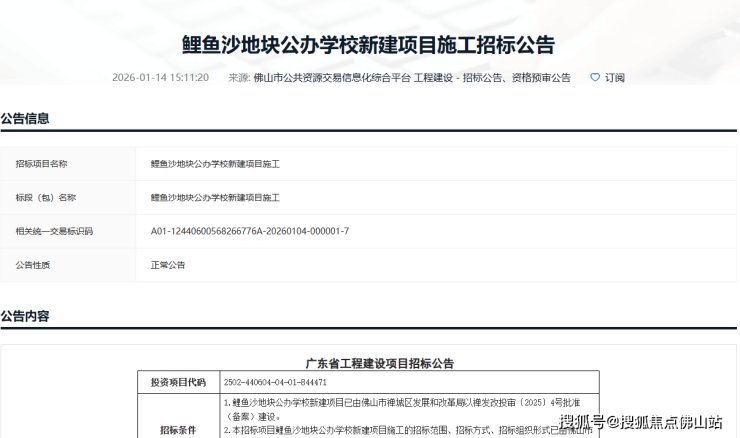Click the 相关统一交易标识码 label cell

point(54,231)
